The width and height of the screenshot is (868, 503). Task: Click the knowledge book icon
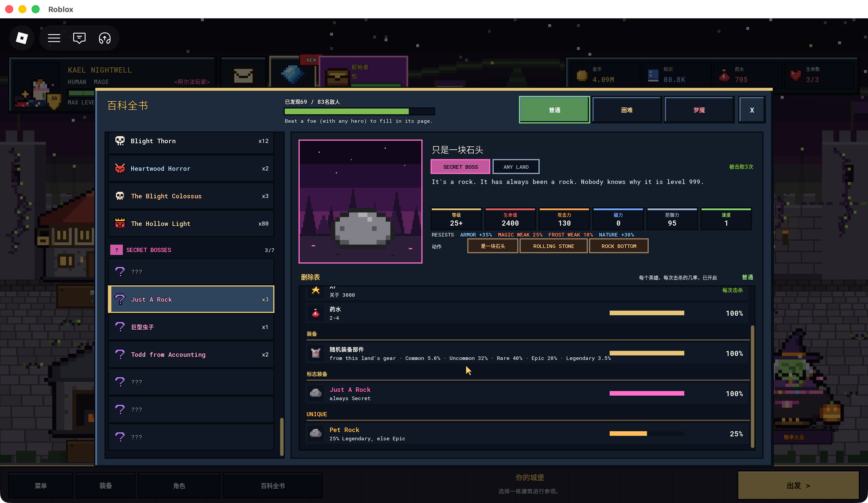point(653,75)
